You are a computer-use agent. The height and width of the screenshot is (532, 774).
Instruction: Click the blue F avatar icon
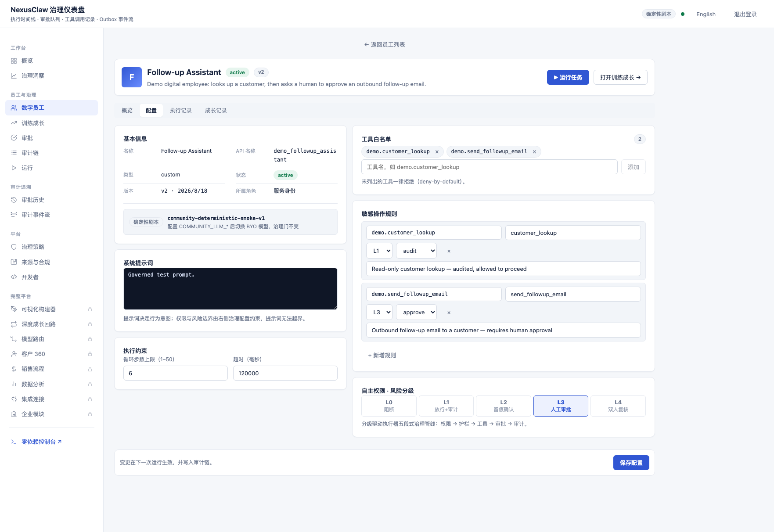pyautogui.click(x=132, y=77)
